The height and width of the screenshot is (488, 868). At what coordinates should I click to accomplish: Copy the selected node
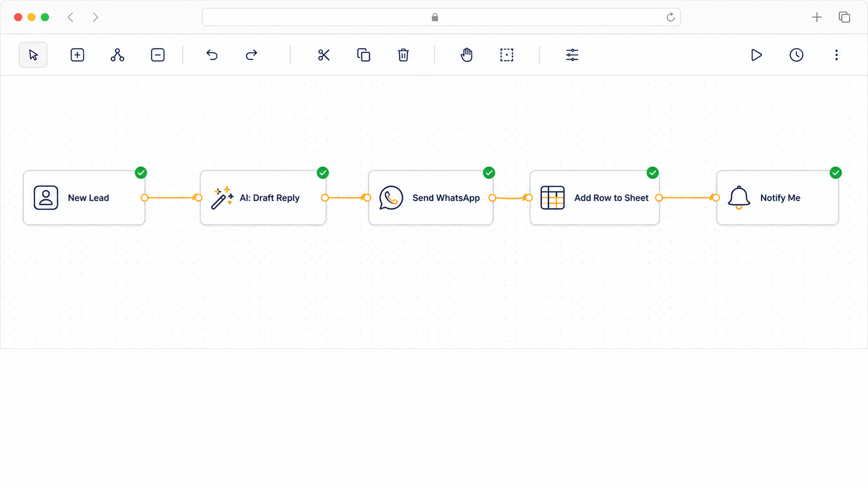[363, 55]
